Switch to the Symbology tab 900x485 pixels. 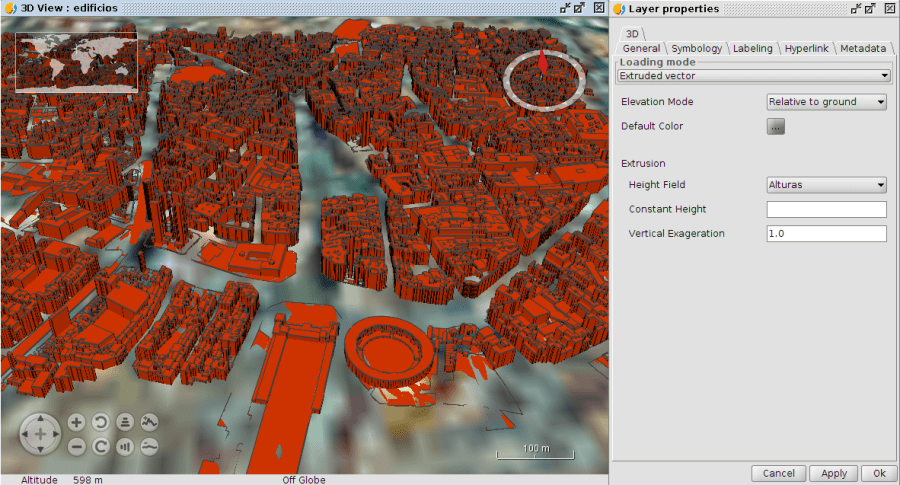coord(696,48)
